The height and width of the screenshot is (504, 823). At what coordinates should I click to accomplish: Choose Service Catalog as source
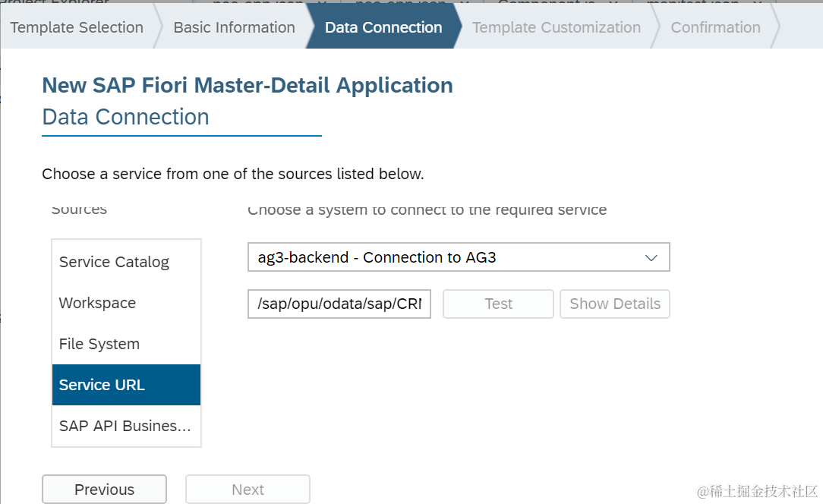(x=126, y=261)
